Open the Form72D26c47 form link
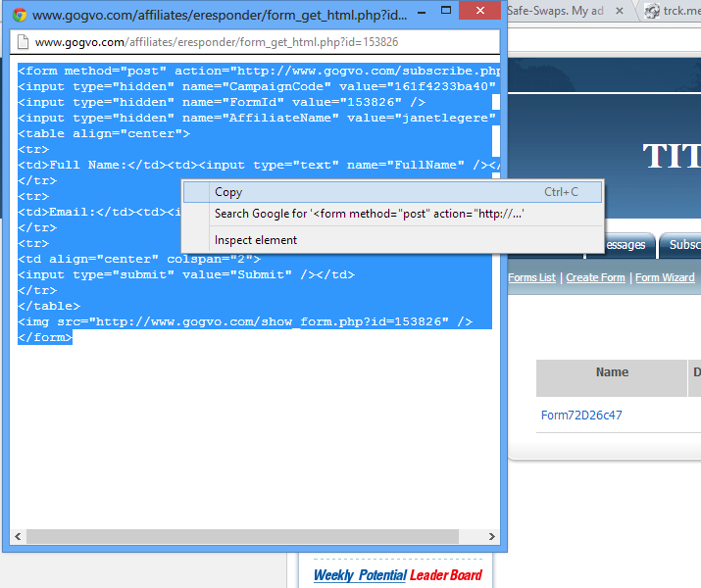701x588 pixels. [581, 415]
